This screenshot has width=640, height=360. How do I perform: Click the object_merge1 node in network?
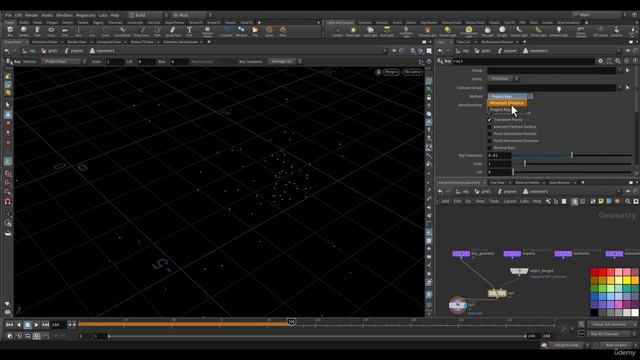(x=519, y=271)
